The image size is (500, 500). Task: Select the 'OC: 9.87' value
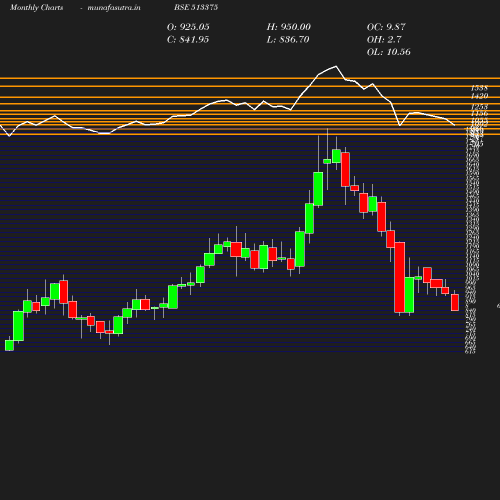(386, 27)
